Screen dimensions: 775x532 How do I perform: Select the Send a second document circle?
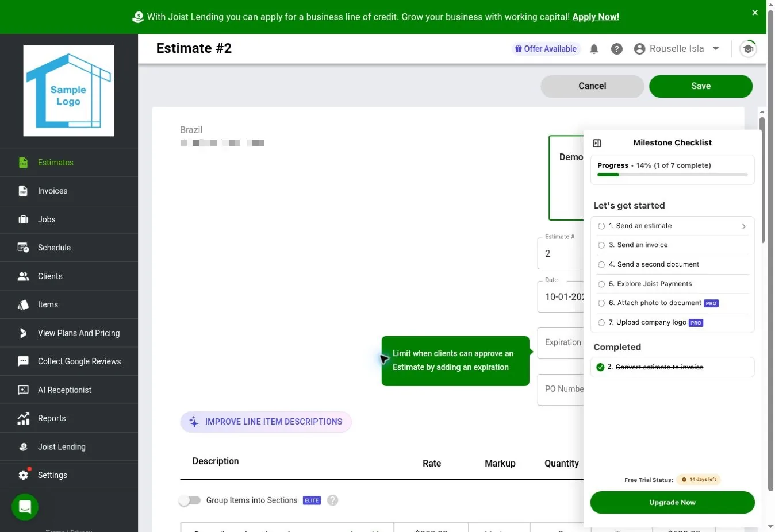(x=601, y=265)
